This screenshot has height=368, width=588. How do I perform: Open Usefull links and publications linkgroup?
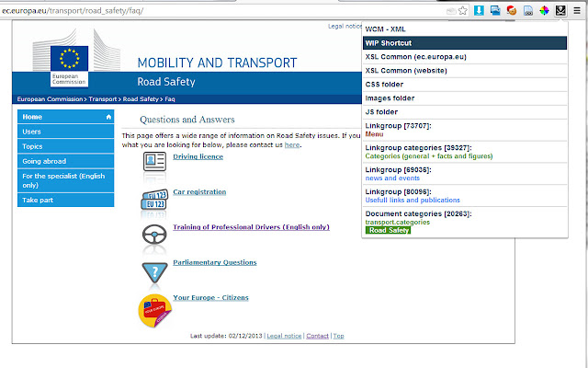coord(413,201)
